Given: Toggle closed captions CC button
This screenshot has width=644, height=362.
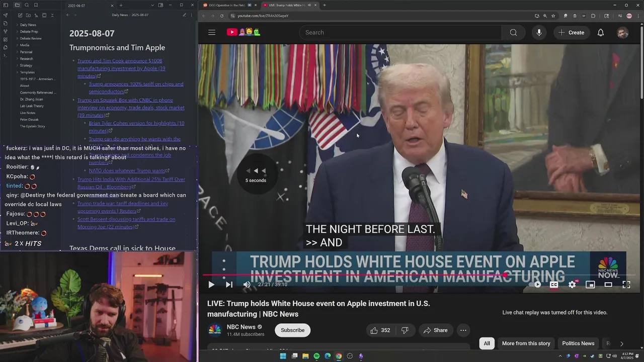Looking at the screenshot, I should tap(554, 285).
